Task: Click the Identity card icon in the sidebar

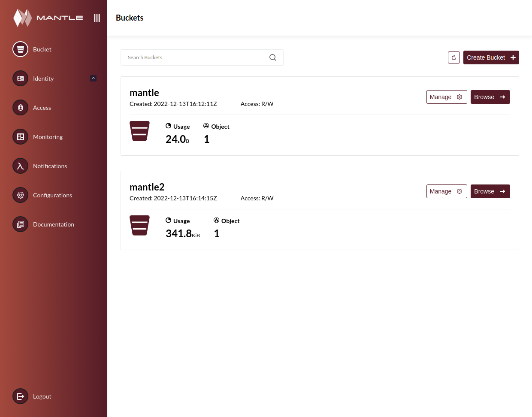Action: pos(20,79)
